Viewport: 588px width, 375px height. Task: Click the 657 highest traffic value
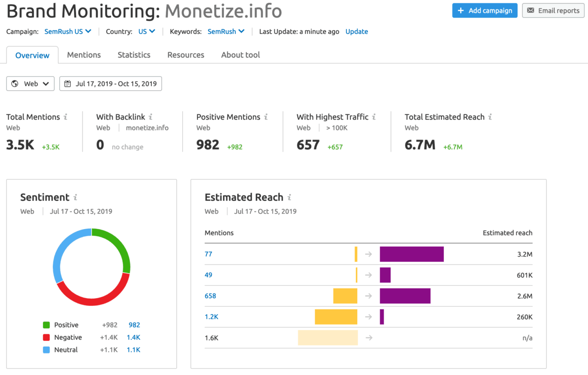pos(308,144)
